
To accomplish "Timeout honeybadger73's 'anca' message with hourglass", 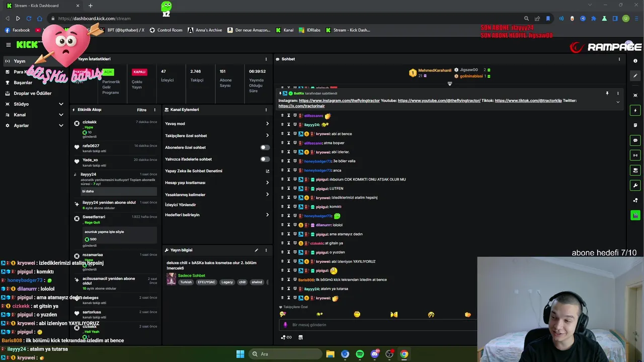I will click(288, 170).
